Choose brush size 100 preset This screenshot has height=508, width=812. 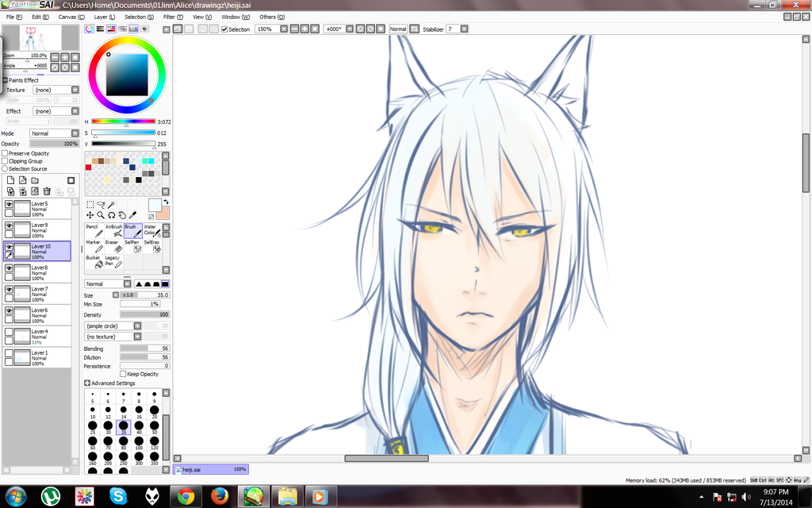139,443
